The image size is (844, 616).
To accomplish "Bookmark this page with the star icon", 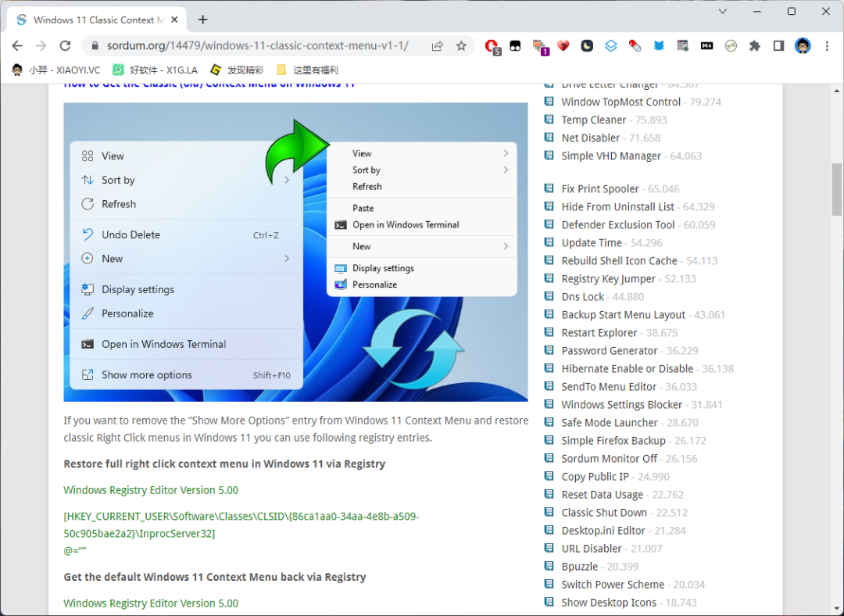I will 461,46.
